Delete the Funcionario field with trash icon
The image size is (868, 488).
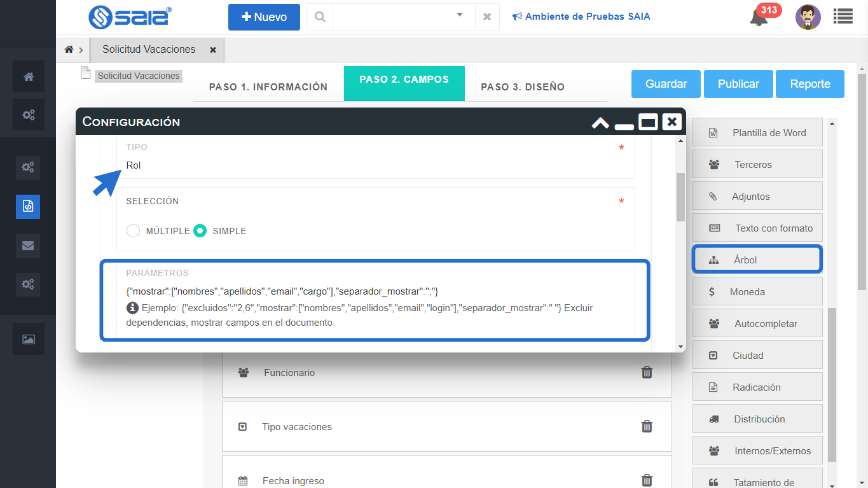647,373
